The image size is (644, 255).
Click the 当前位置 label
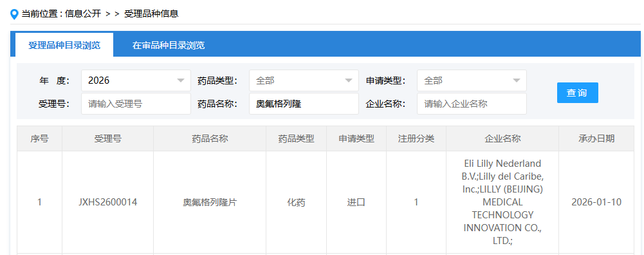[39, 14]
